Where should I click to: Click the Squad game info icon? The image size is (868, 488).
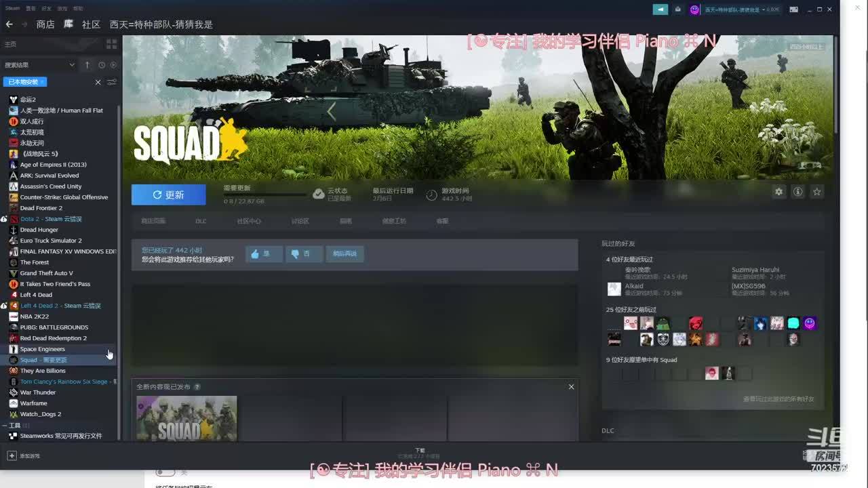[798, 192]
